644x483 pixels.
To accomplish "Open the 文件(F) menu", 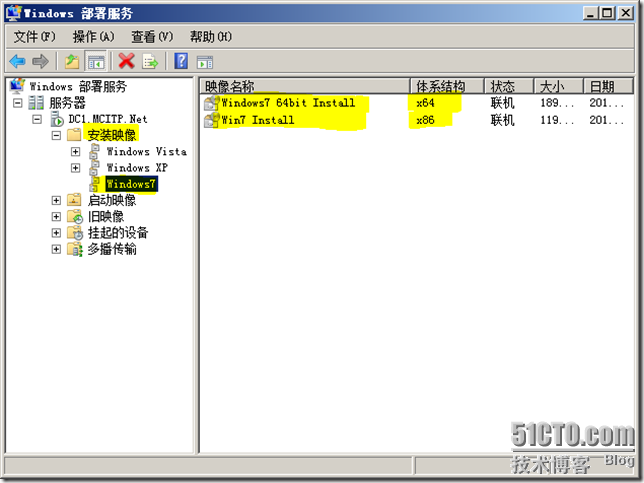I will coord(34,37).
